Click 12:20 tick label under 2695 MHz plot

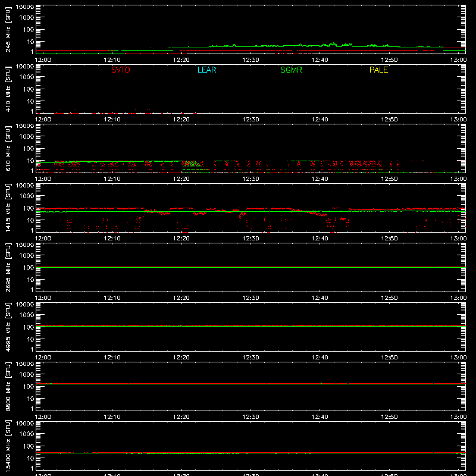coord(181,298)
